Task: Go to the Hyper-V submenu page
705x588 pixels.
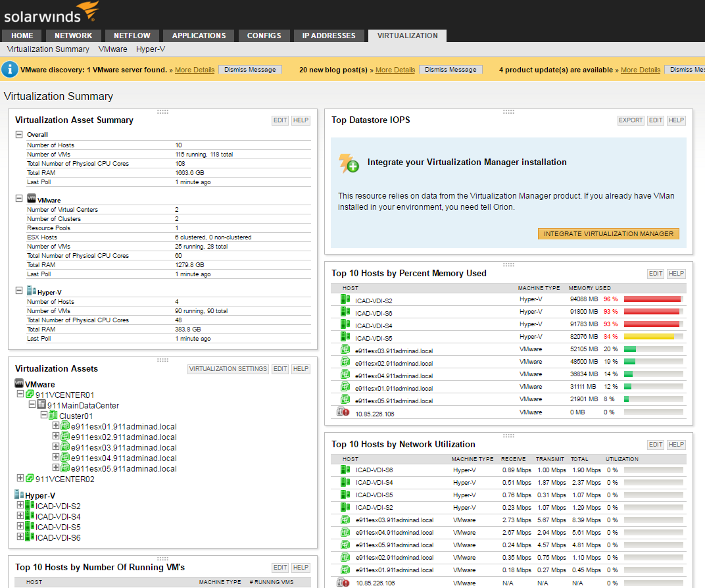Action: pyautogui.click(x=151, y=49)
